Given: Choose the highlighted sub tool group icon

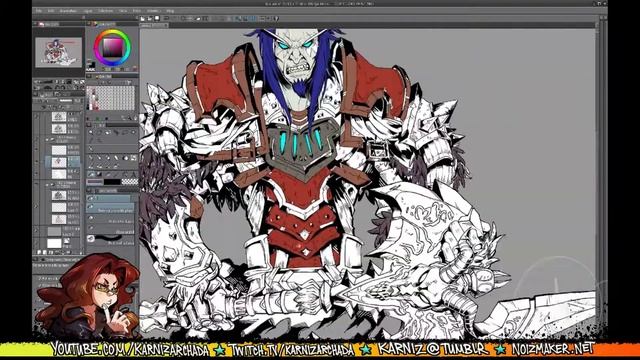Looking at the screenshot, I should click(x=91, y=174).
